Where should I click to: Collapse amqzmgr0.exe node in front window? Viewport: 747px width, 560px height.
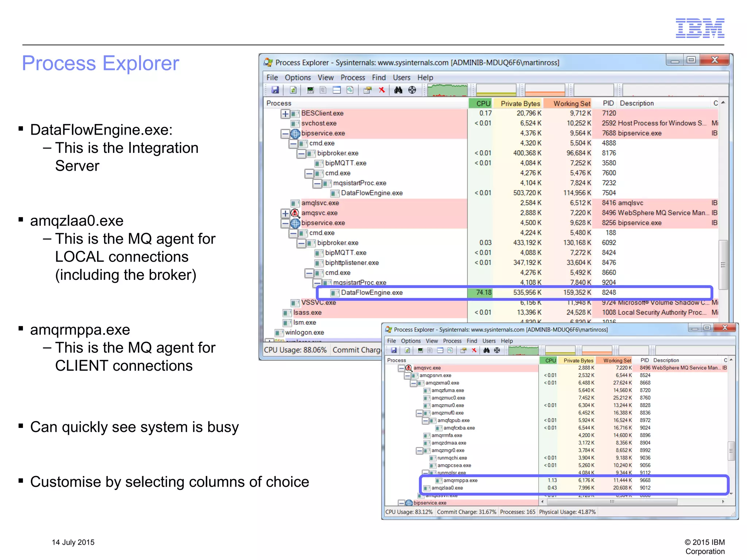coord(419,451)
